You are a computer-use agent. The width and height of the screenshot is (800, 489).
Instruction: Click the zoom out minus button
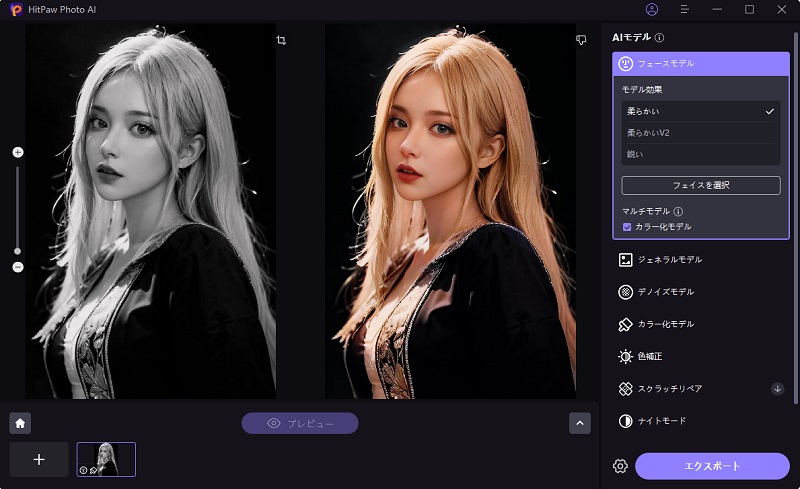point(17,267)
